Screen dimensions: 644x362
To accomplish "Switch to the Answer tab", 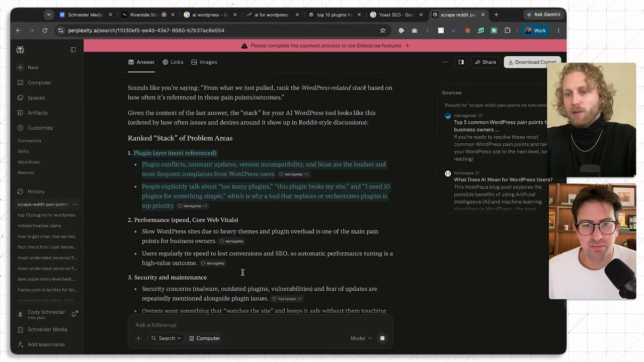I will (x=141, y=62).
